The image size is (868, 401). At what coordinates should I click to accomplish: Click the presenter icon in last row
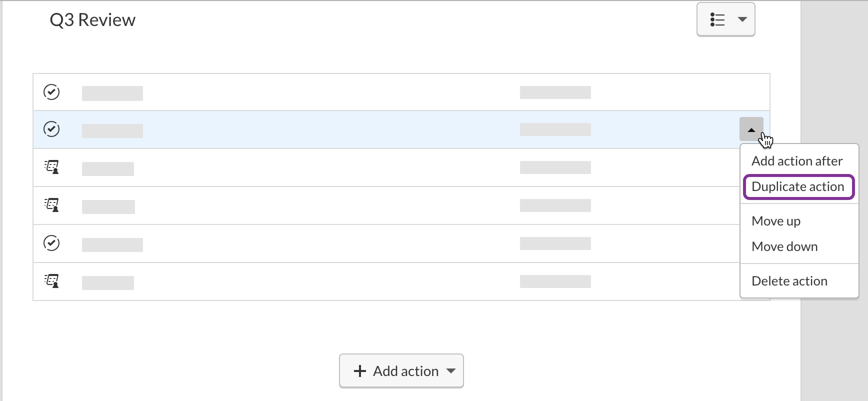pos(51,281)
